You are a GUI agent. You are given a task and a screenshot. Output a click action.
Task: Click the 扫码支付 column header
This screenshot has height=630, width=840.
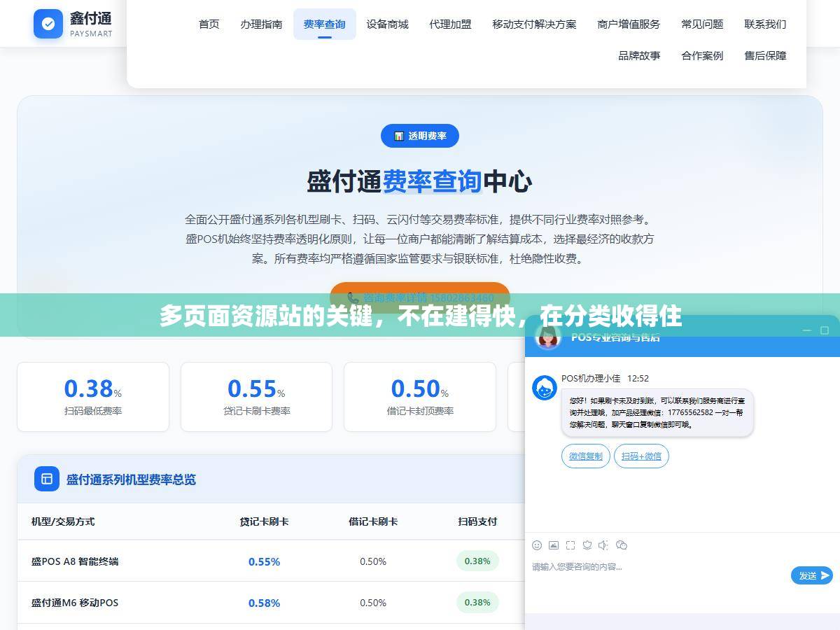point(477,521)
